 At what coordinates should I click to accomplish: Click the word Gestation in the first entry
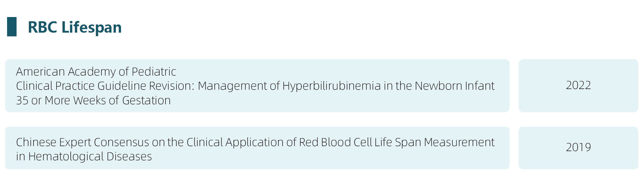click(146, 100)
